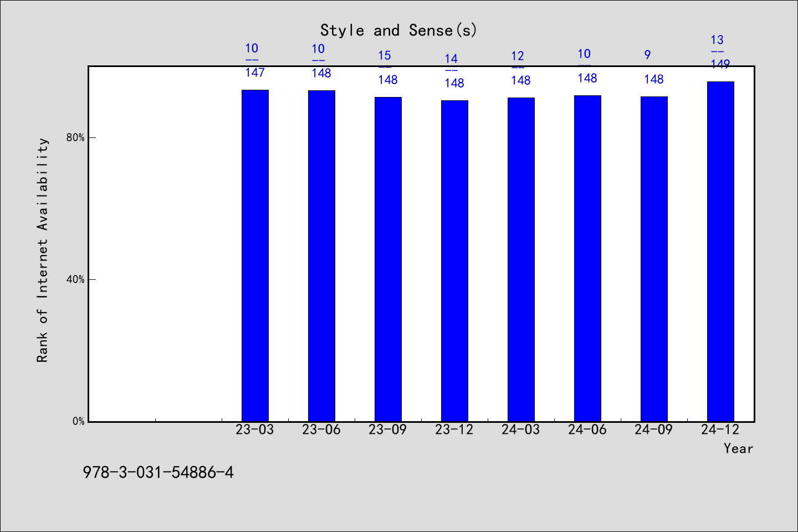Select the blue bar for 24-03
Screen dimensions: 798x532
click(521, 259)
